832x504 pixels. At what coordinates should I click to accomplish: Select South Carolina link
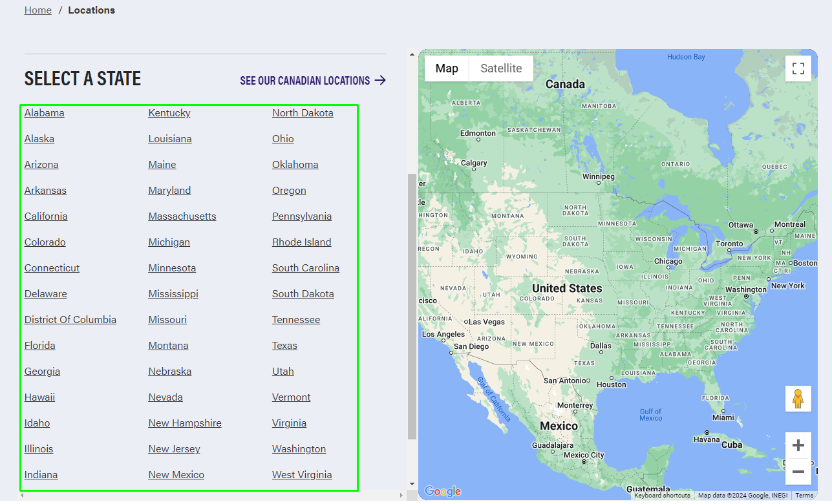click(x=306, y=268)
